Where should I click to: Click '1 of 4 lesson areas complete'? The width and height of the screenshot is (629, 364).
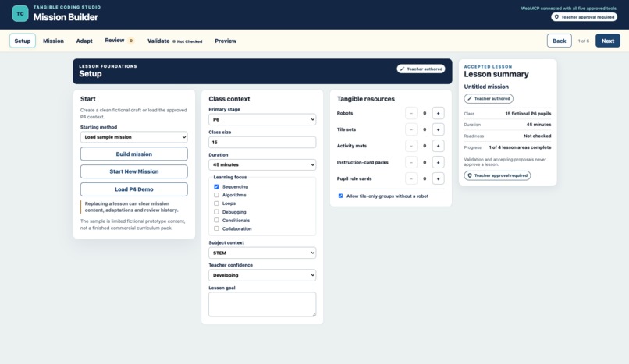pos(520,147)
